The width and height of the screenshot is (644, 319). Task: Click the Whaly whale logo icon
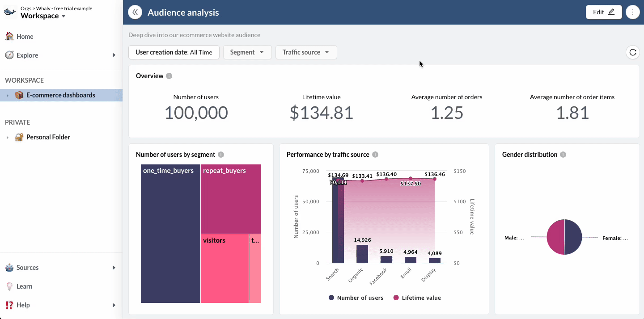(x=10, y=12)
